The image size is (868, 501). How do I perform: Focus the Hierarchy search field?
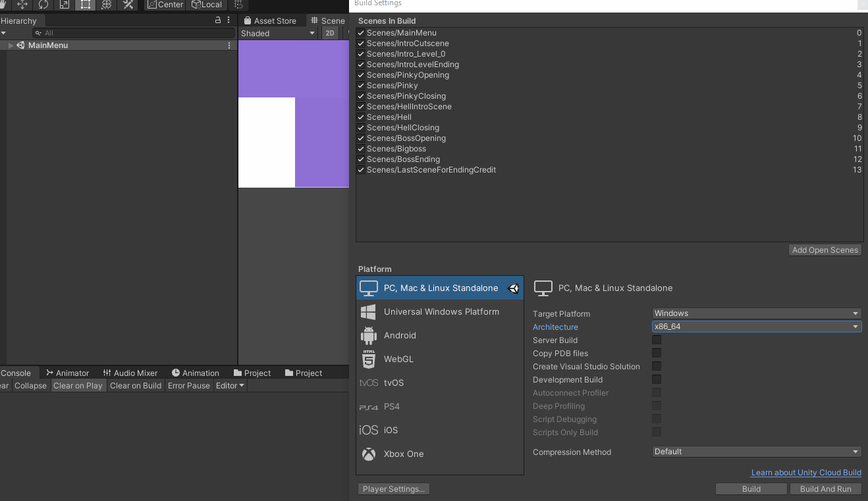(x=134, y=33)
